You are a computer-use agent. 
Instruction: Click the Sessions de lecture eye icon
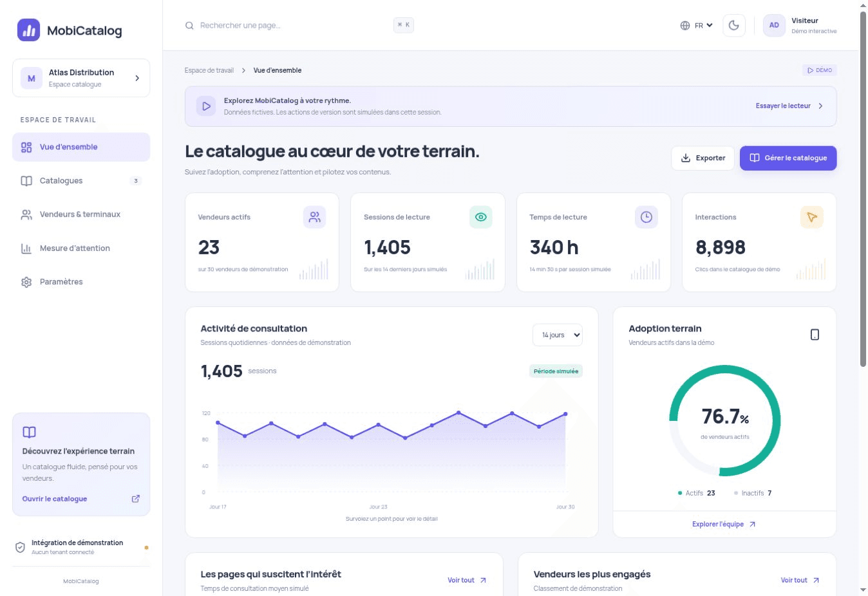click(x=481, y=218)
